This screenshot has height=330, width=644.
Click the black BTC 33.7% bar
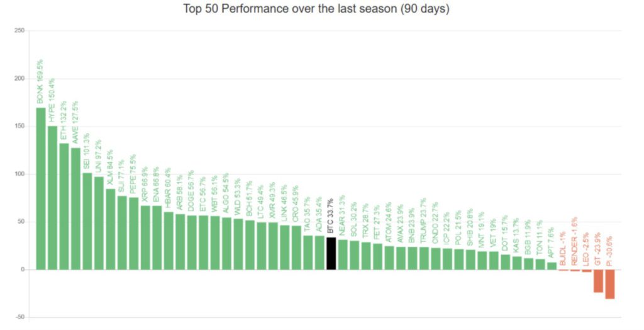click(331, 253)
